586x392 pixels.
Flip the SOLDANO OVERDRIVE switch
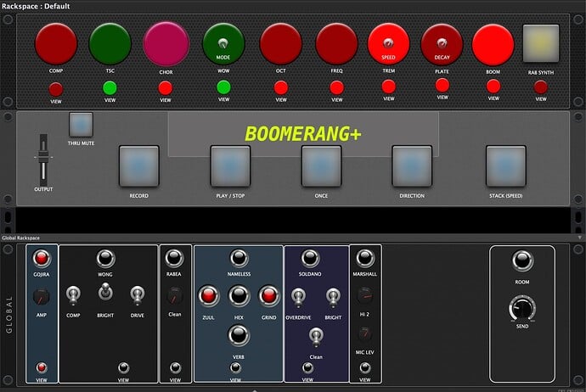[298, 298]
